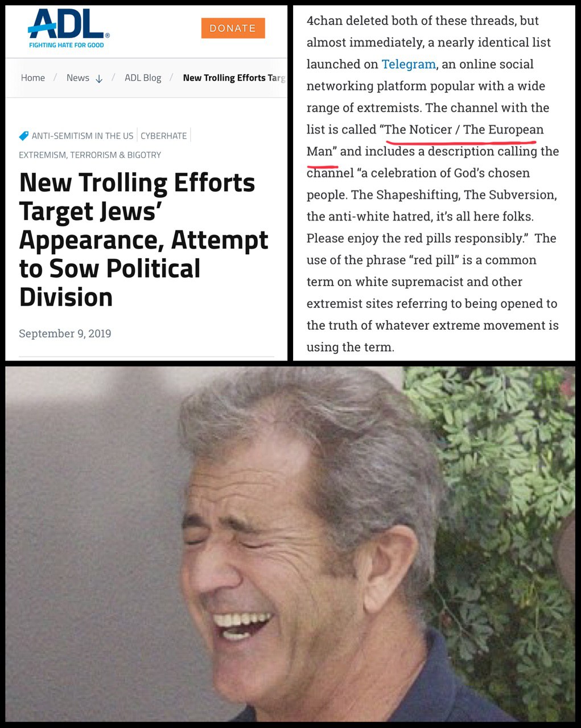Open the ANTI-SEMITISM IN THE US tag
581x728 pixels.
[x=83, y=135]
